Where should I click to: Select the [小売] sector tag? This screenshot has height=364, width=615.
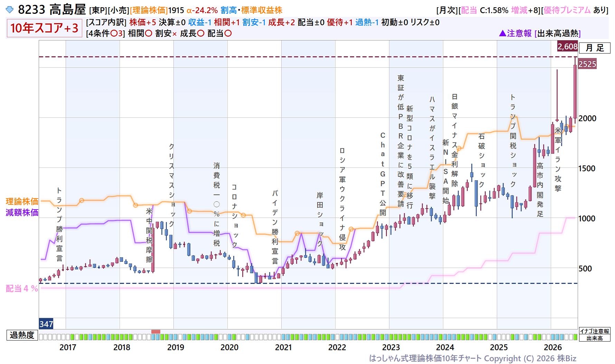point(119,10)
